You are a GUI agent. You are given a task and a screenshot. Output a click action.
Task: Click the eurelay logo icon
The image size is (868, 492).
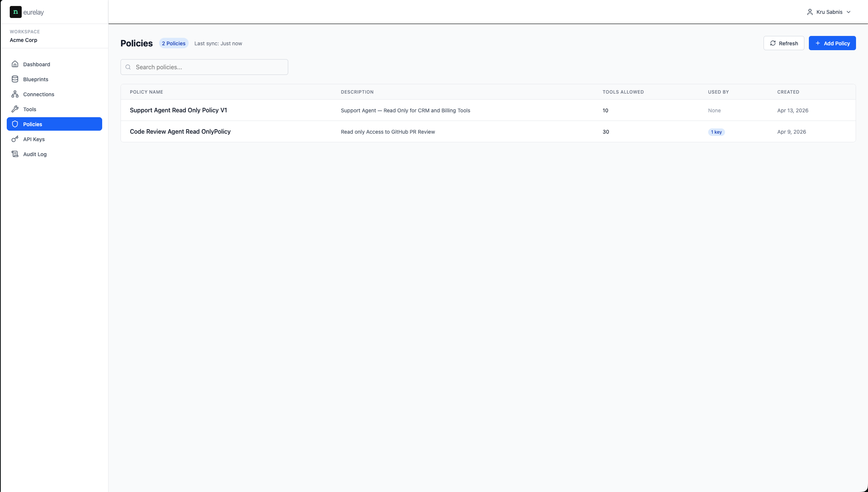tap(15, 12)
